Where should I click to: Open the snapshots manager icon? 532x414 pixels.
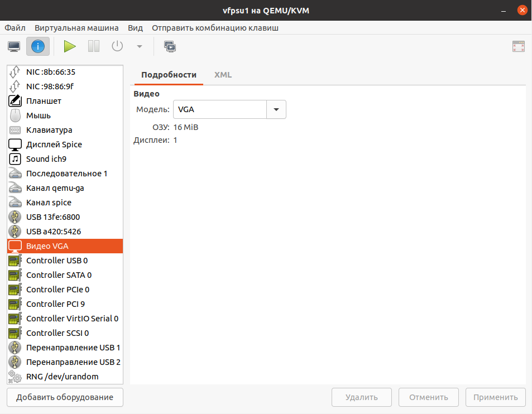(x=170, y=46)
